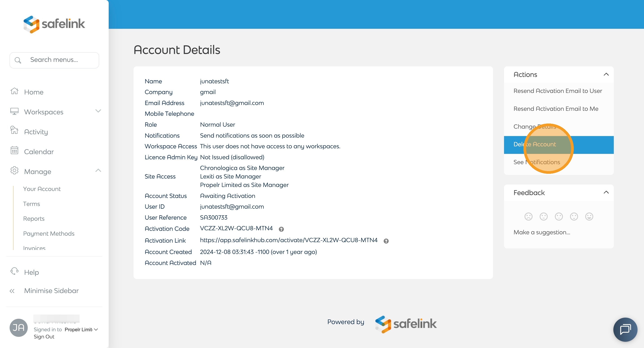Open Payment Methods in Manage menu
Screen dimensions: 644x348
(49, 233)
